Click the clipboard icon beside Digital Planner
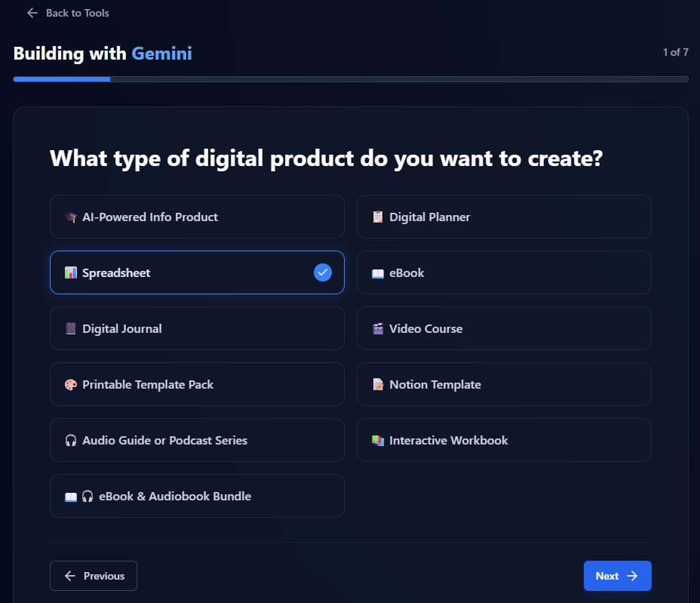 (378, 217)
